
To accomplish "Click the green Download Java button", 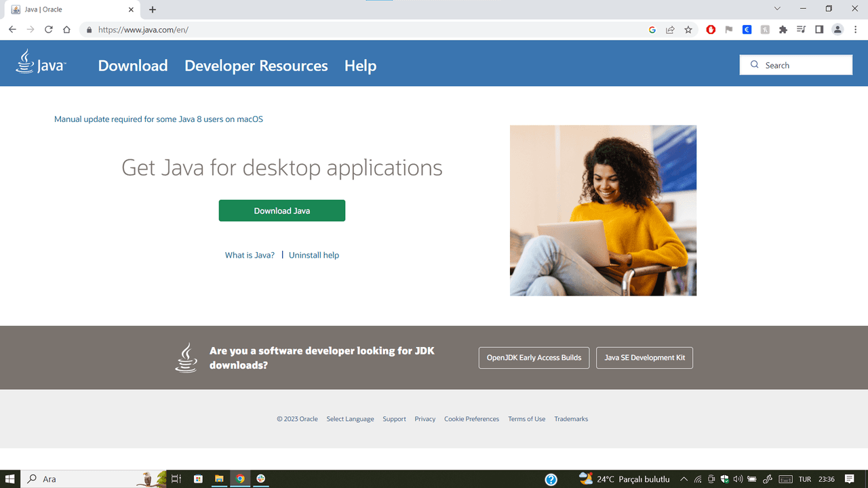I will click(x=281, y=211).
